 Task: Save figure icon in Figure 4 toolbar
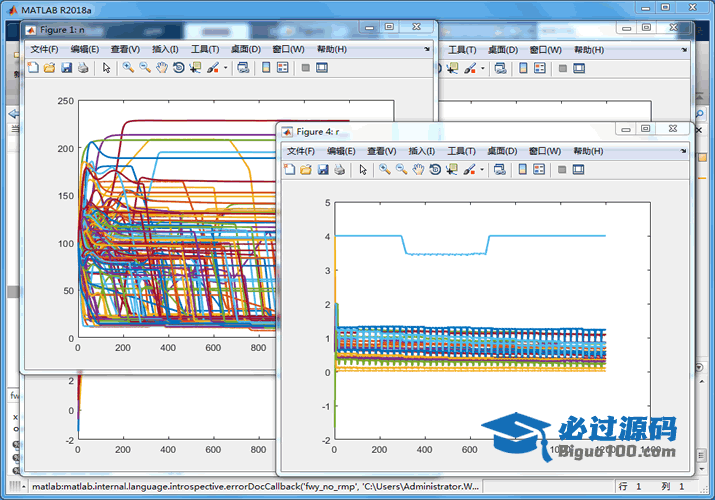pyautogui.click(x=323, y=170)
